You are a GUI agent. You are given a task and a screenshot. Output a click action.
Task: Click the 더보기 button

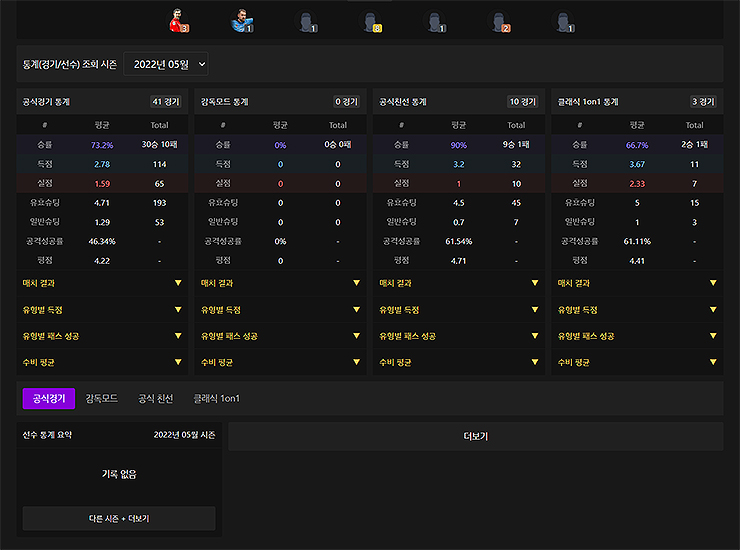[x=476, y=436]
